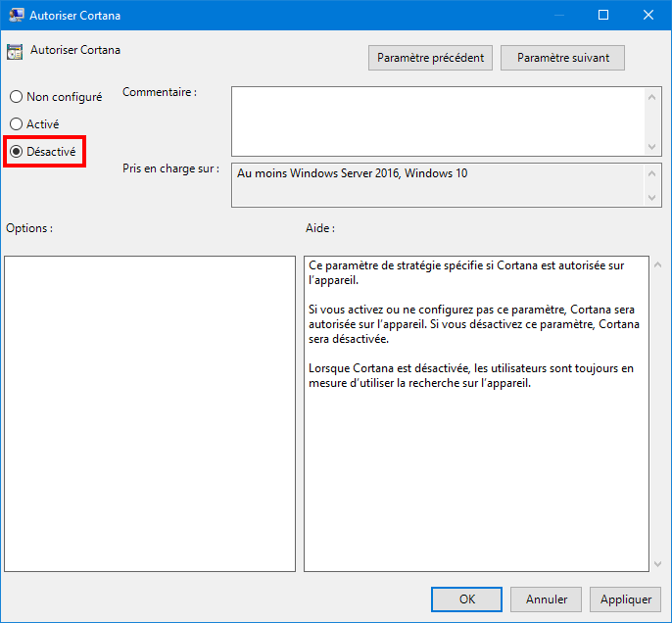
Task: Click the policy icon beside Autoriser Cortana heading
Action: coord(15,52)
